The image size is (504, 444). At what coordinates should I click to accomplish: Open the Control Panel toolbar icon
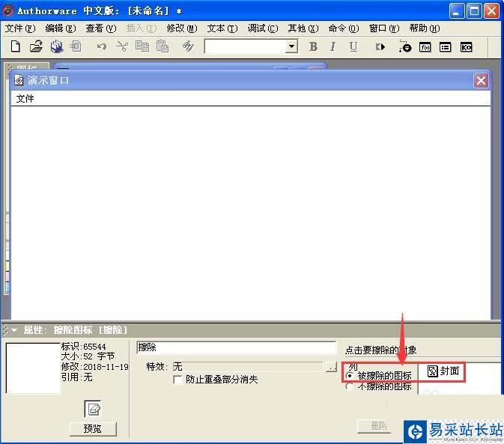tap(404, 47)
